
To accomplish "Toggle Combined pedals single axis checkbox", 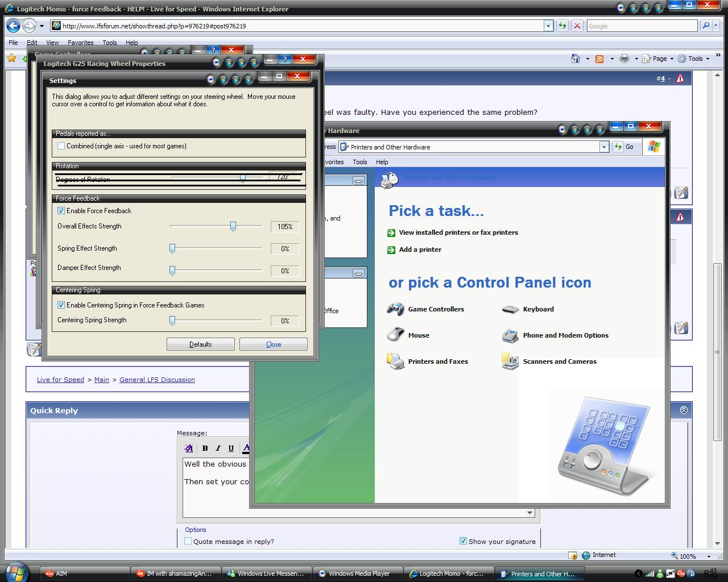I will (x=61, y=146).
